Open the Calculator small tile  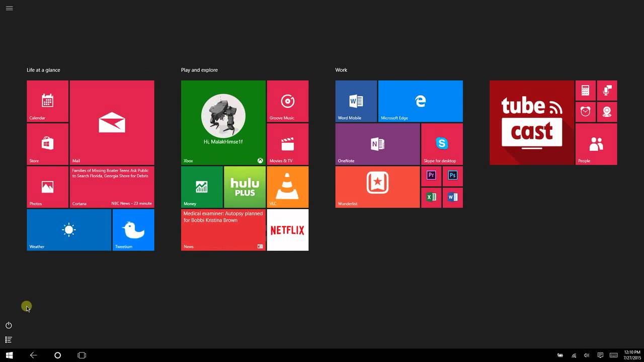point(585,90)
